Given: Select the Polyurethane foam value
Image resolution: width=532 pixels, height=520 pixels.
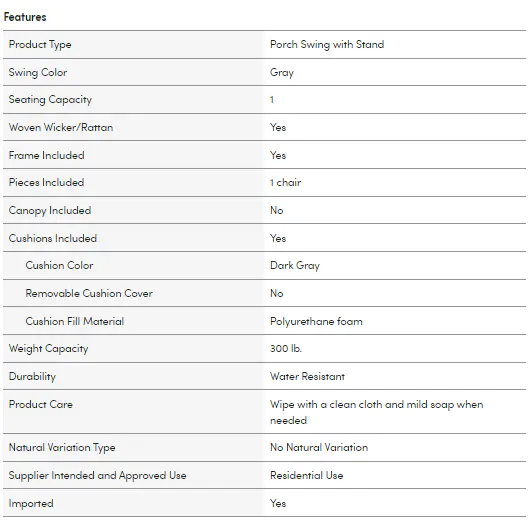Looking at the screenshot, I should [x=316, y=321].
